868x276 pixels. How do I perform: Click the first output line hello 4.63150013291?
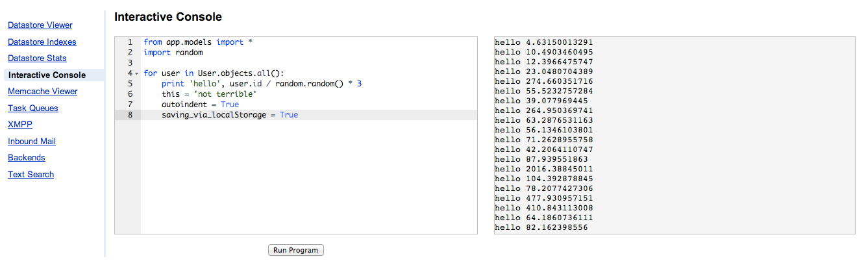click(544, 42)
